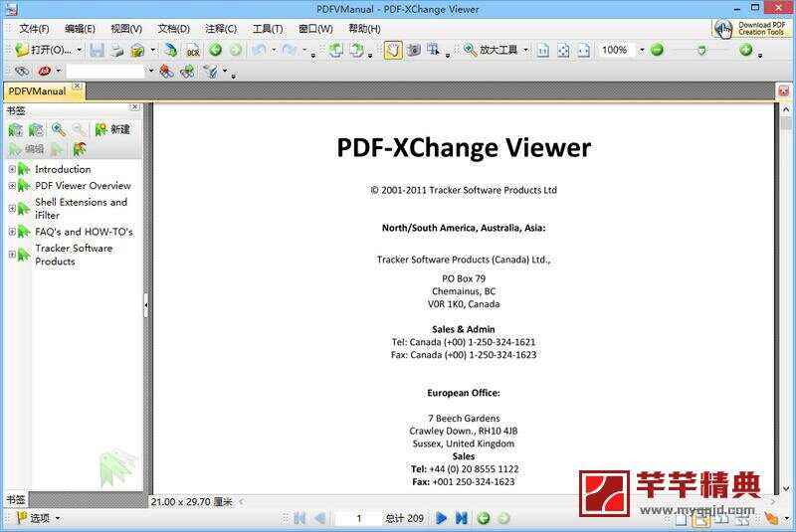Open the 打开(O) dropdown arrow
This screenshot has width=796, height=532.
pos(80,50)
